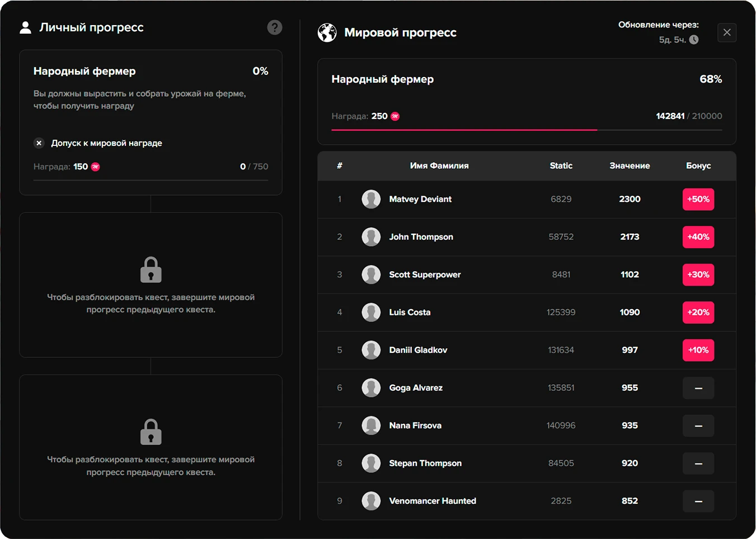Click Venomancer Haunted's avatar
This screenshot has width=756, height=539.
click(371, 501)
